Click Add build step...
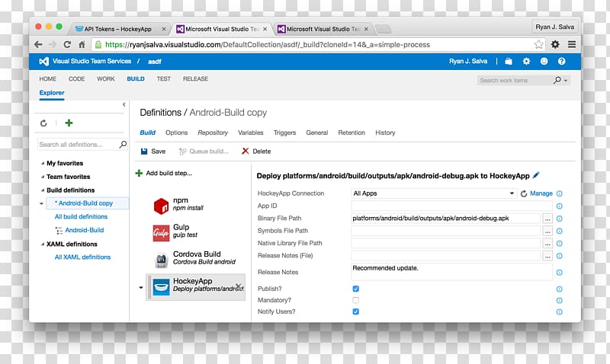The width and height of the screenshot is (610, 364). 164,174
